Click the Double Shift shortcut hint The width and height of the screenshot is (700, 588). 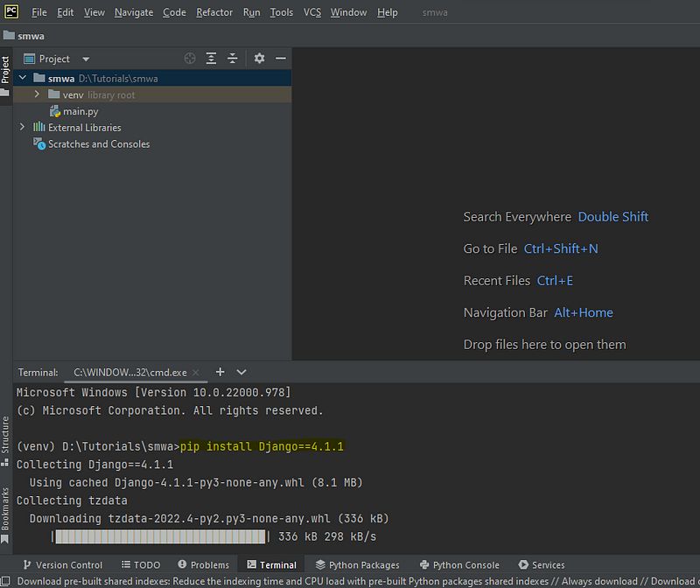point(613,217)
